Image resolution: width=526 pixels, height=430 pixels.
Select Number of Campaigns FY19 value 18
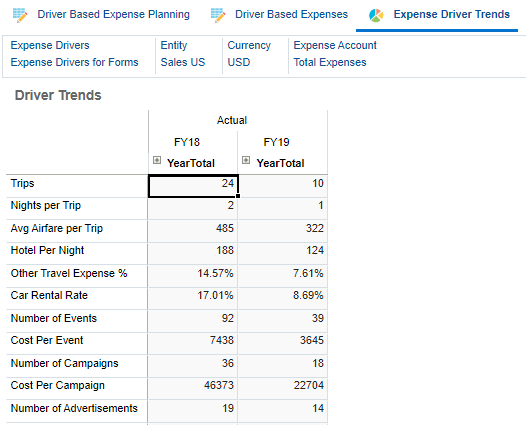283,366
